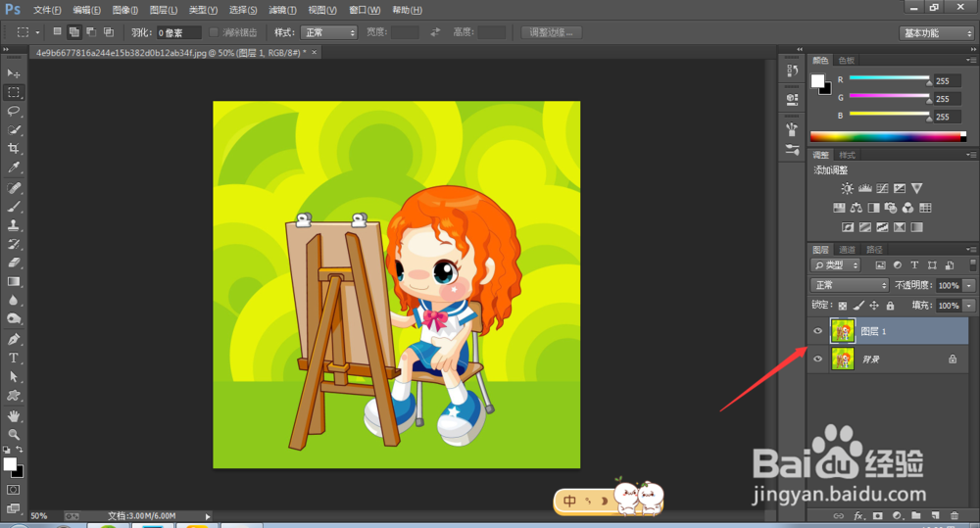Viewport: 980px width, 528px height.
Task: Toggle Quick Mask mode icon
Action: tap(13, 490)
